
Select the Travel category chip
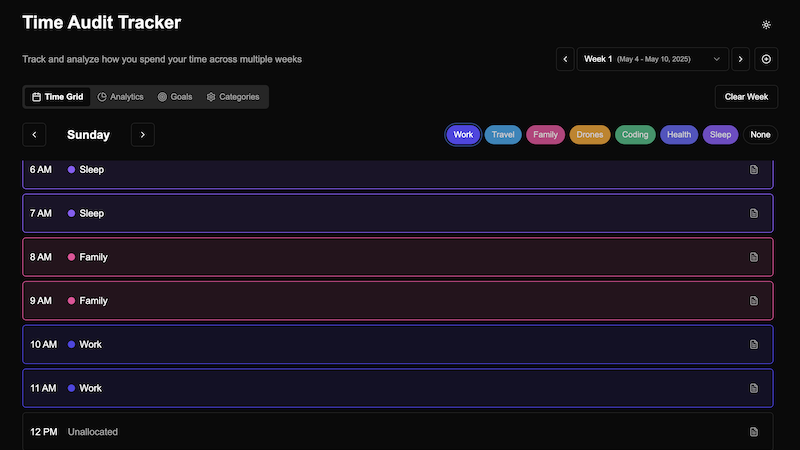[503, 135]
